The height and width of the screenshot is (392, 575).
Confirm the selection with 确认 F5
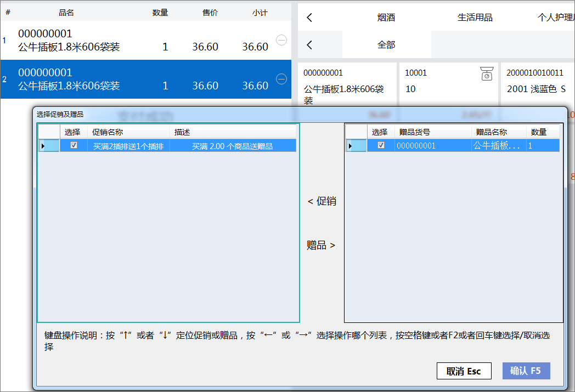[x=526, y=371]
